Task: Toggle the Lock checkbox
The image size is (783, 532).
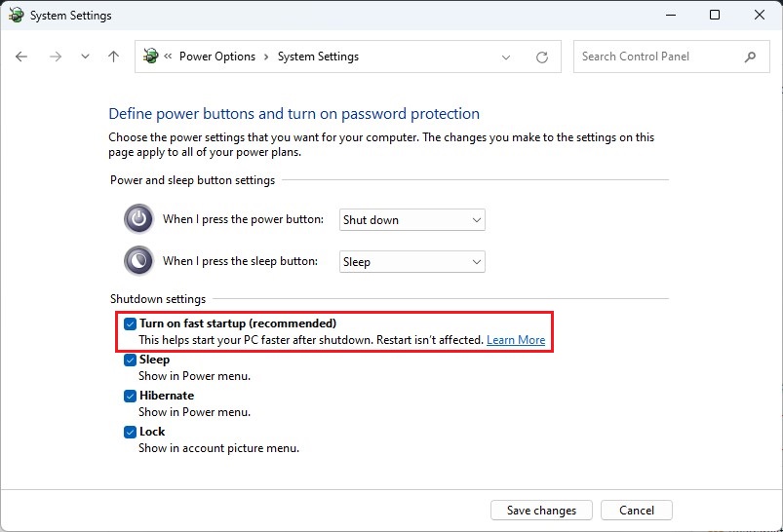Action: [x=130, y=432]
